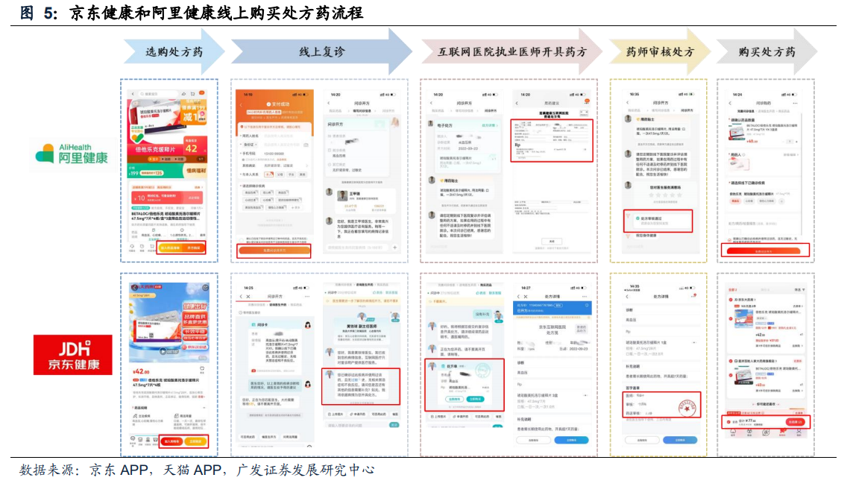Click the 线上复诊 step arrow label
This screenshot has width=853, height=504.
pos(321,52)
